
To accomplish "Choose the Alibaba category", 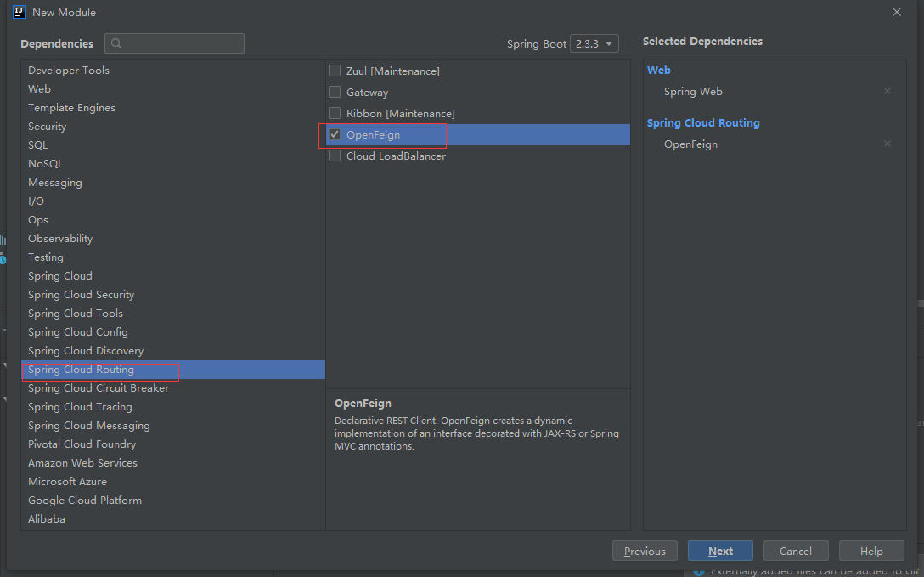I will pyautogui.click(x=173, y=519).
